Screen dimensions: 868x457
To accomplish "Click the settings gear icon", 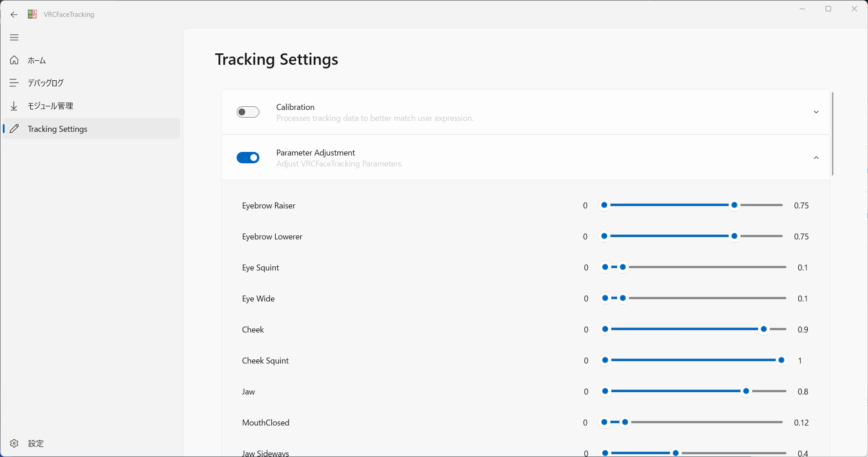I will [14, 443].
